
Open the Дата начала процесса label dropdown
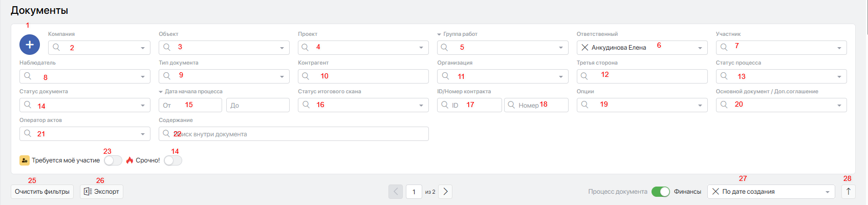(161, 92)
